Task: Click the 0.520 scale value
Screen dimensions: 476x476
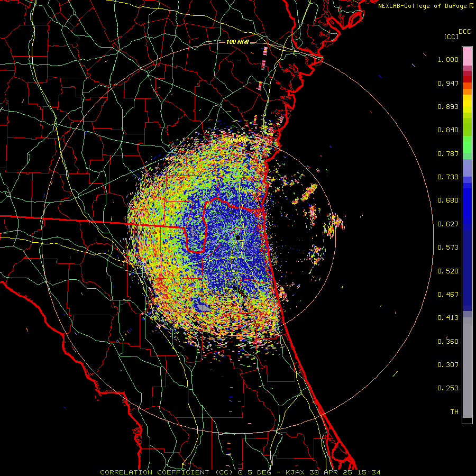Action: coord(448,271)
